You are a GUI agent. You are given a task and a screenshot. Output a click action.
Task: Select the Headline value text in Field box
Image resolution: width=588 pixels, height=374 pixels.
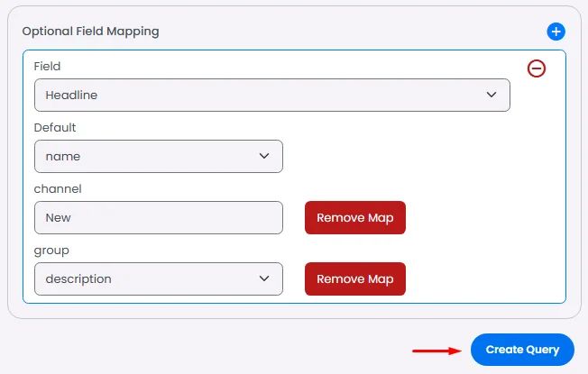click(x=71, y=95)
